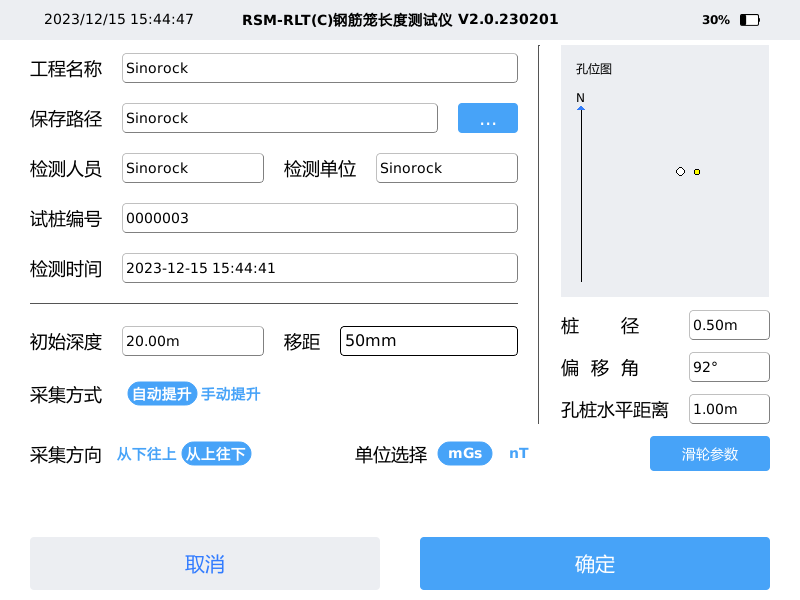Select the 检测时间 date field
Viewport: 800px width, 600px height.
[x=319, y=268]
